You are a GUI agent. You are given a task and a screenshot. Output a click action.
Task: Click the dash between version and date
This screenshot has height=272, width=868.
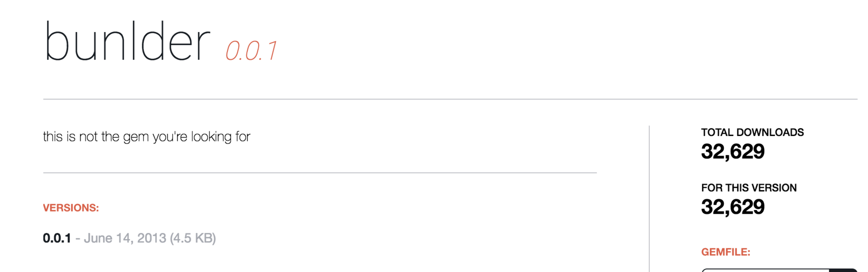[x=78, y=239]
